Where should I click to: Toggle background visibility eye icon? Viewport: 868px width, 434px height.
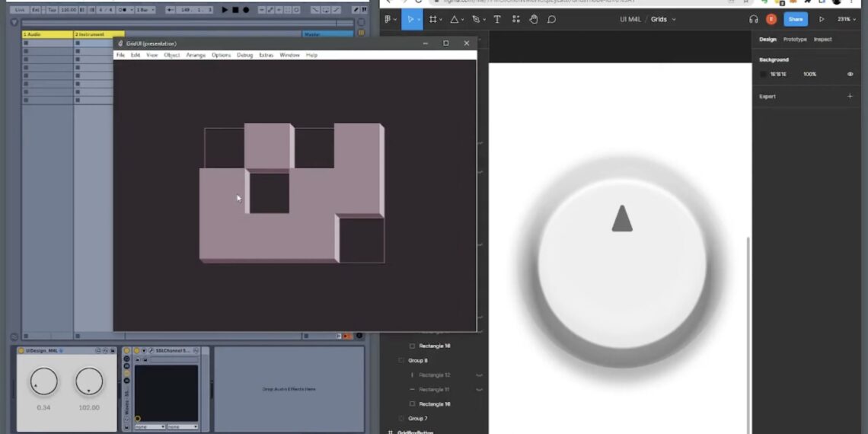pyautogui.click(x=850, y=74)
